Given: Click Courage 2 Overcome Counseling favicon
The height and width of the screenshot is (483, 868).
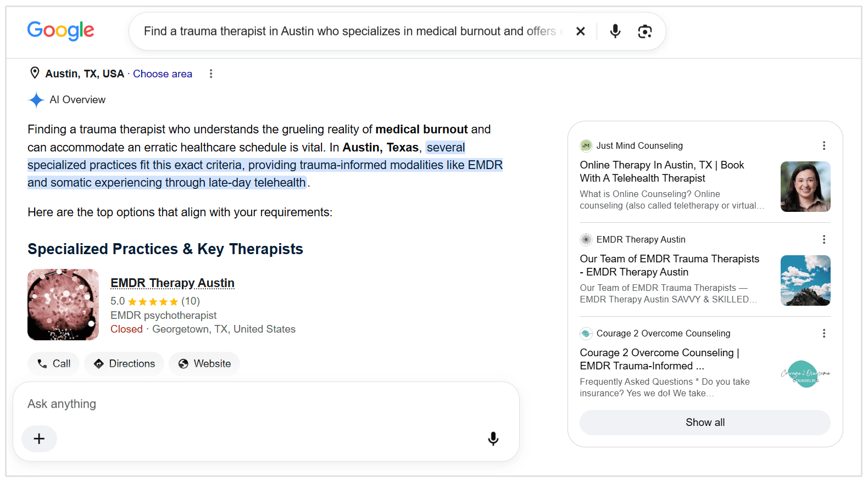Looking at the screenshot, I should pos(586,333).
